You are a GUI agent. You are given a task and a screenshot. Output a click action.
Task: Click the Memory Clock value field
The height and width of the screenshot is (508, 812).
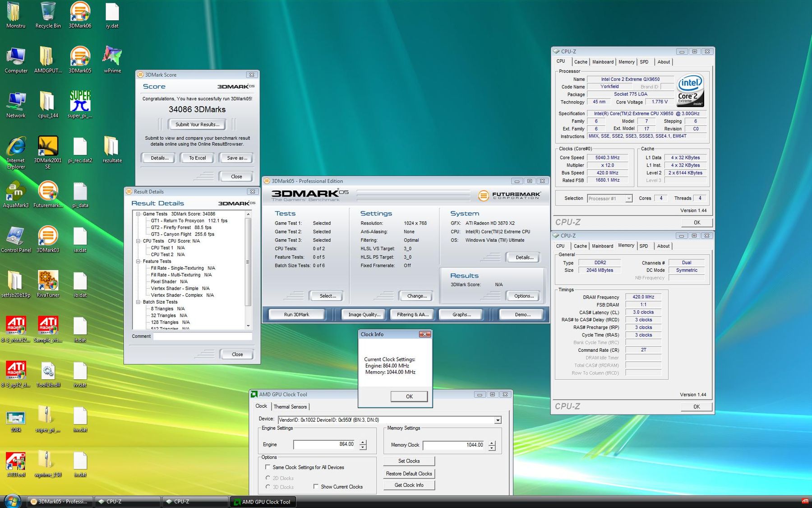[454, 445]
